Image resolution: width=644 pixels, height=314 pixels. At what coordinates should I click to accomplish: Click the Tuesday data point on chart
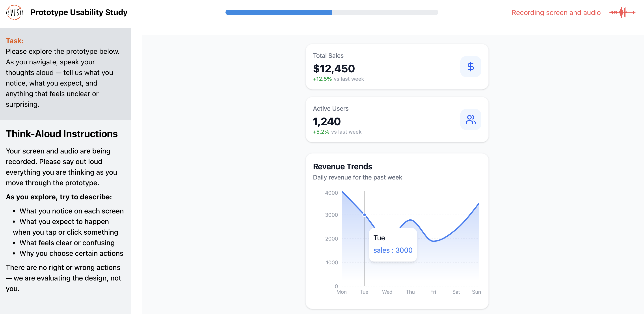364,215
